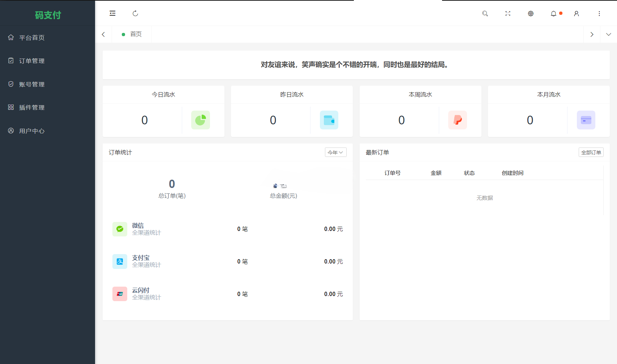
Task: Click the 码支付 logo
Action: [x=47, y=14]
